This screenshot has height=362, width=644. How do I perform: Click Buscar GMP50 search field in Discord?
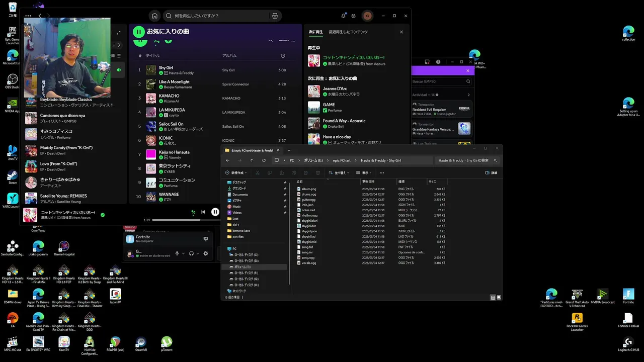click(442, 81)
